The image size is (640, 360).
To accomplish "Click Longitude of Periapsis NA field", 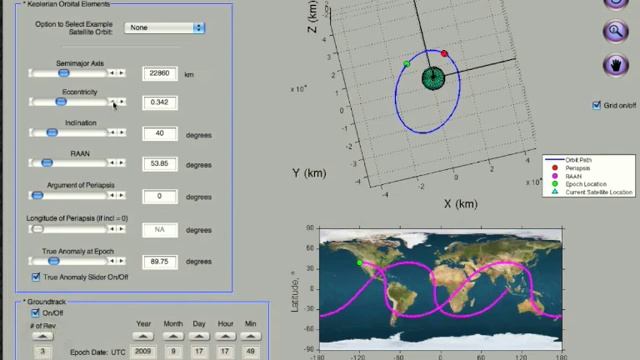I will (x=160, y=230).
